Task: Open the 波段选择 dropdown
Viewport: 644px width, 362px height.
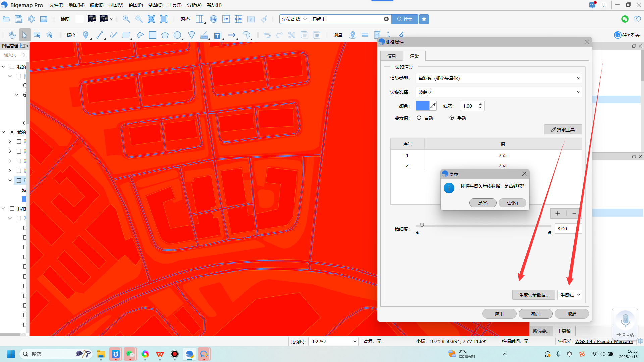Action: point(498,92)
